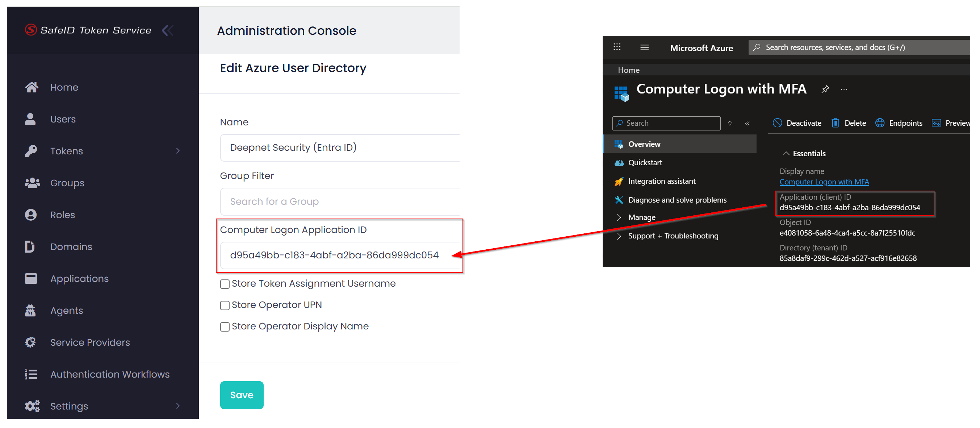Tick Store Operator Display Name checkbox
The height and width of the screenshot is (428, 980).
tap(225, 327)
